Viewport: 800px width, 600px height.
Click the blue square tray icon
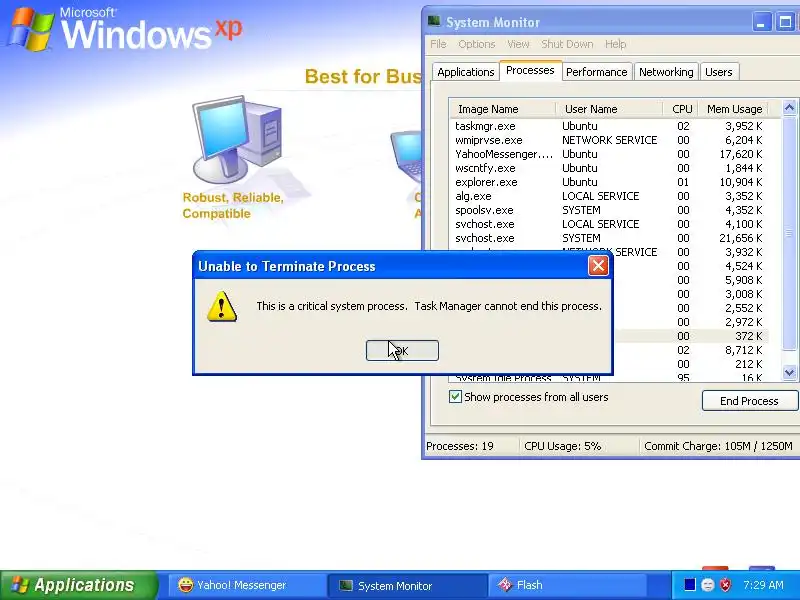pyautogui.click(x=690, y=584)
